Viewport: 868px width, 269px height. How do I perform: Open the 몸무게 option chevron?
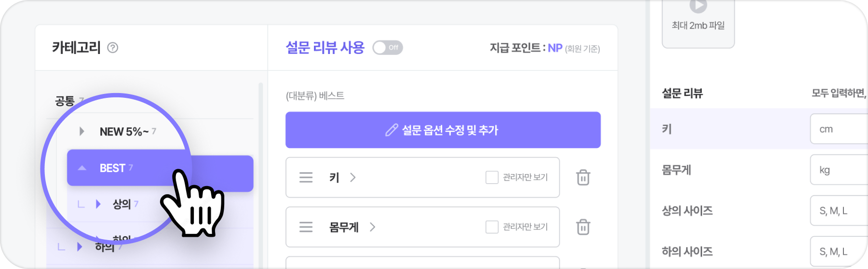click(372, 227)
